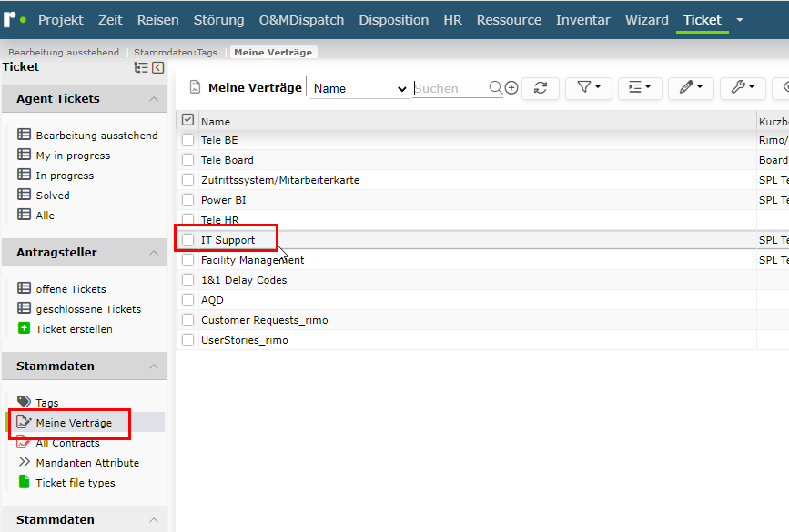Click list icon next to Alle
This screenshot has height=532, width=789.
24,215
